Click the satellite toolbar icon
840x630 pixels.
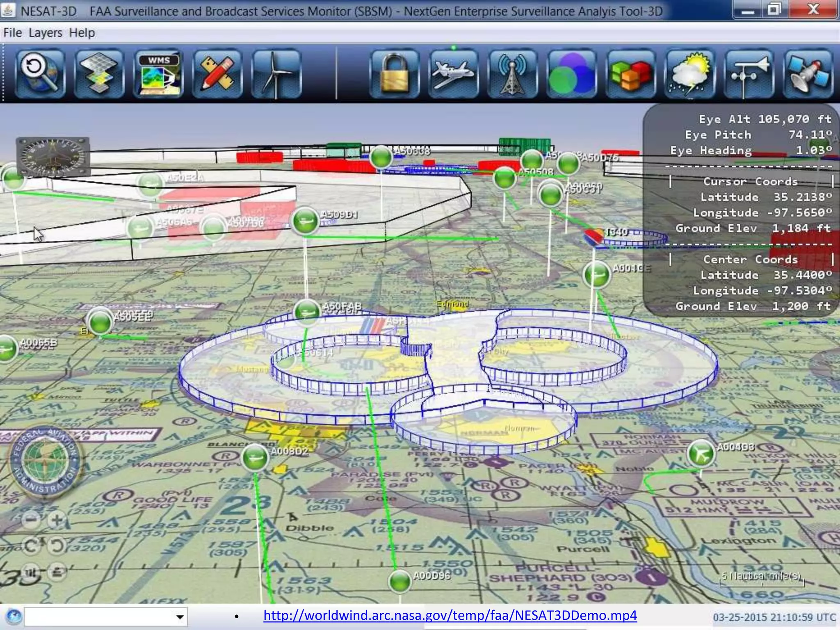point(808,74)
